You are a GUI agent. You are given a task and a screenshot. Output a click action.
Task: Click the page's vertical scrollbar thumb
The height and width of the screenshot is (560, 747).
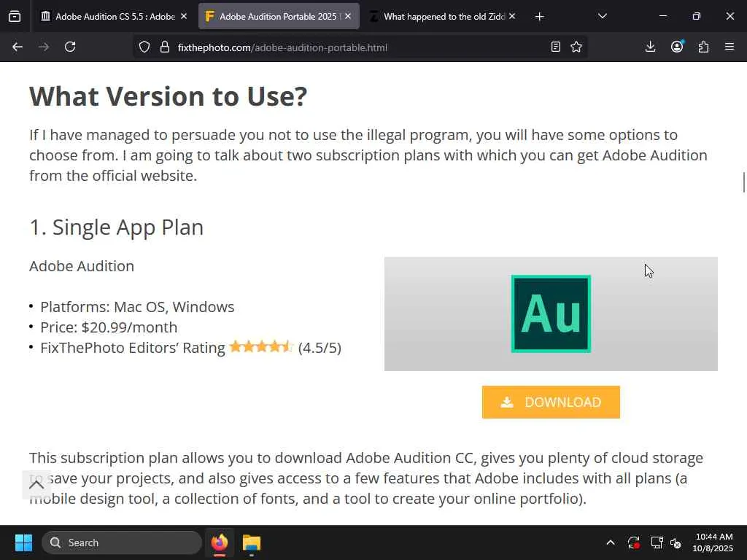(744, 182)
